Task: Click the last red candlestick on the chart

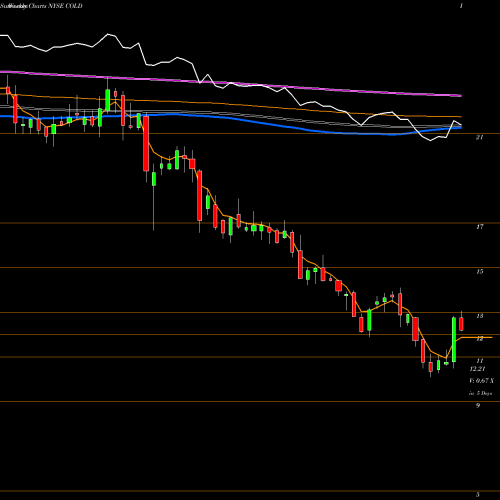Action: 461,324
